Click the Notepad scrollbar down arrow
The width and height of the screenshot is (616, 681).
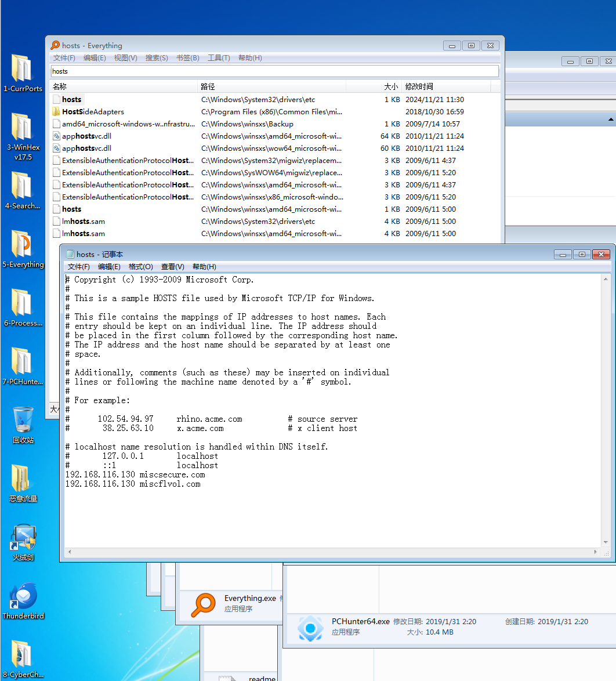point(606,542)
